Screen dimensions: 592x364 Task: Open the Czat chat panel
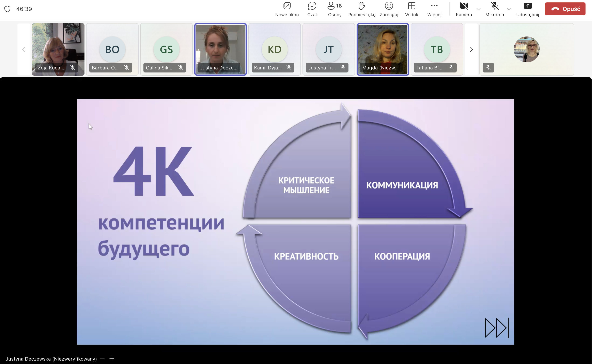tap(312, 6)
